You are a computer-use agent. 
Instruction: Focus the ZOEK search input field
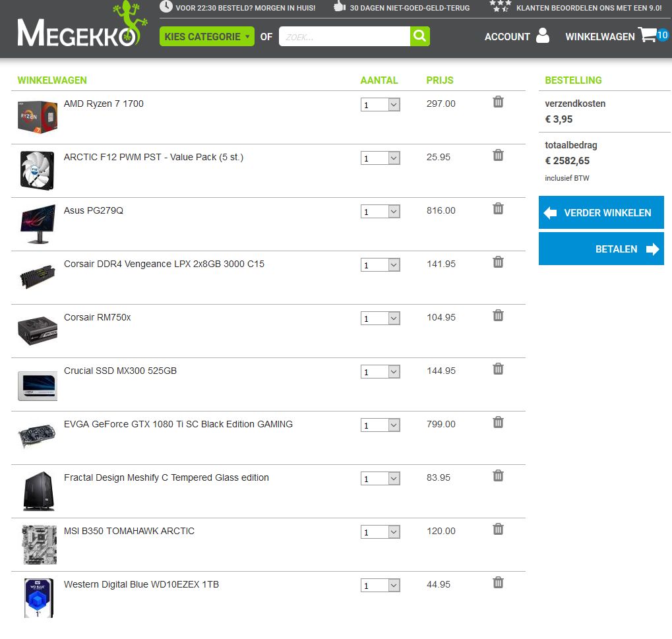(x=344, y=36)
